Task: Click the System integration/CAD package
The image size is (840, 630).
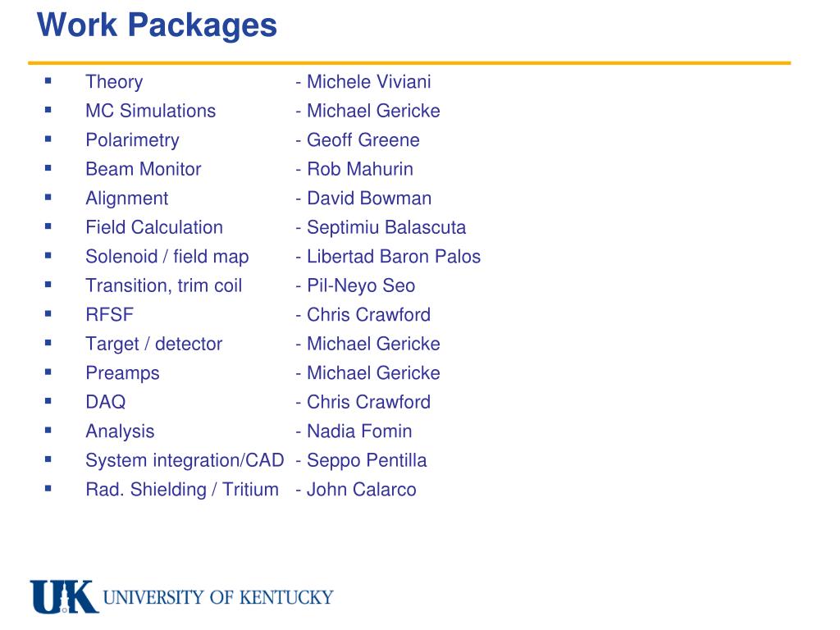Action: coord(185,460)
